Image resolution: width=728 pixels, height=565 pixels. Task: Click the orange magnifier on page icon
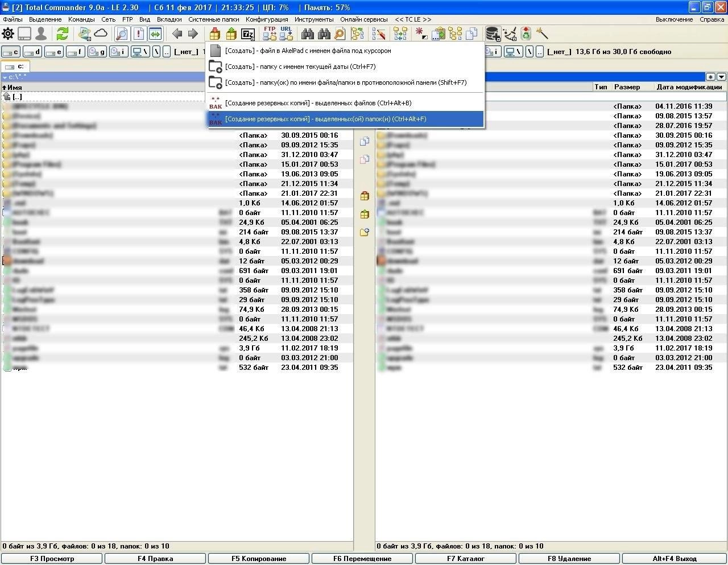340,34
